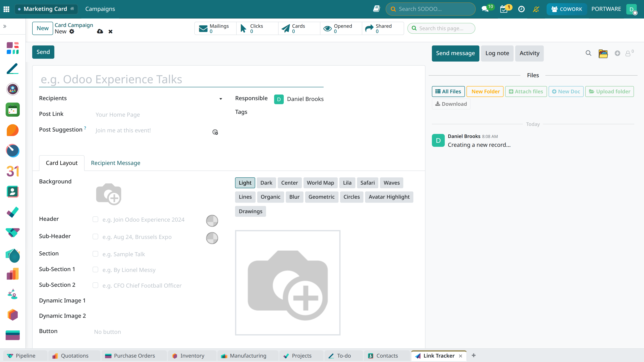Click the chatter search magnifier icon
Viewport: 644px width, 362px height.
tap(588, 53)
